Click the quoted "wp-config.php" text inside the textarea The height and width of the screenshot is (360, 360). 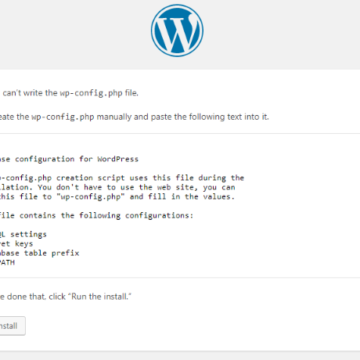click(91, 197)
